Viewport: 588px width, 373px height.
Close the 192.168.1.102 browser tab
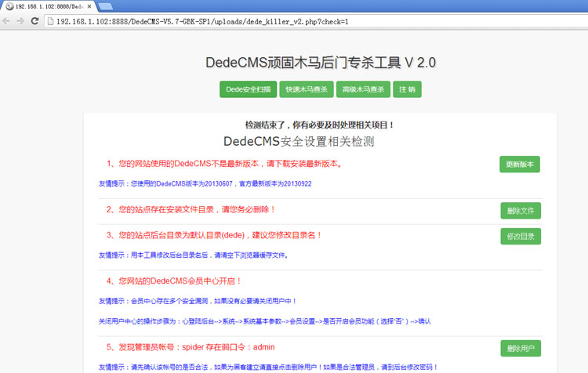(89, 6)
